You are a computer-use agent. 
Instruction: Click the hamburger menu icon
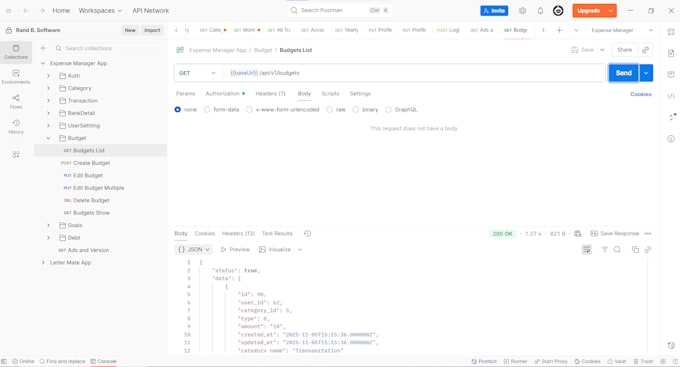(x=9, y=10)
